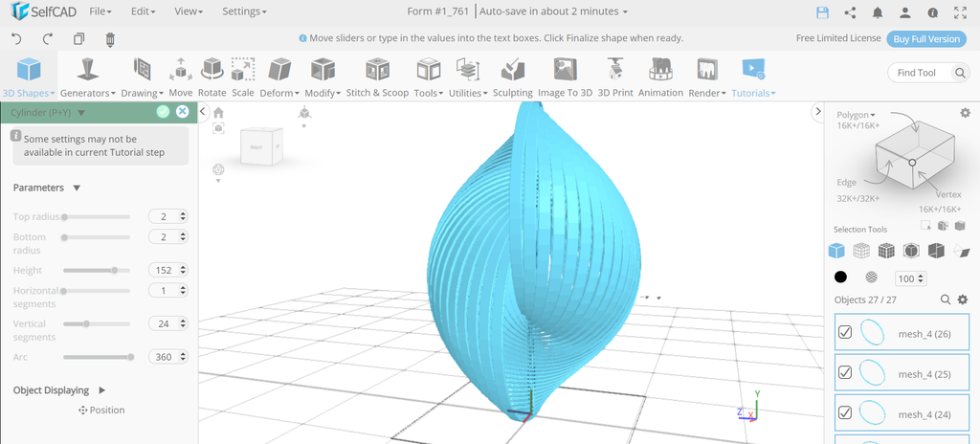Search objects with the magnifier icon
The image size is (980, 444).
(x=946, y=300)
